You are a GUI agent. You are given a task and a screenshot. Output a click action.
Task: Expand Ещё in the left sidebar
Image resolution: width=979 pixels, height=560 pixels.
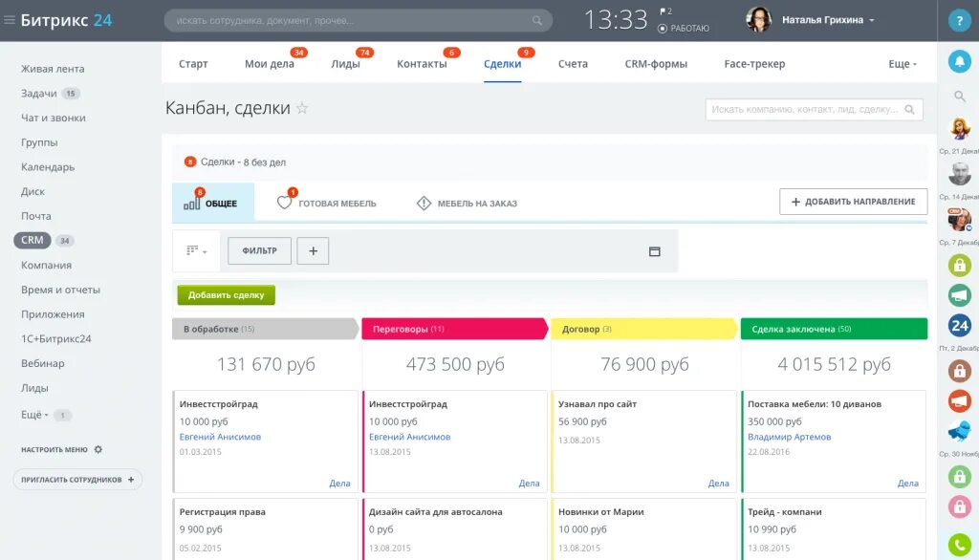pos(34,415)
